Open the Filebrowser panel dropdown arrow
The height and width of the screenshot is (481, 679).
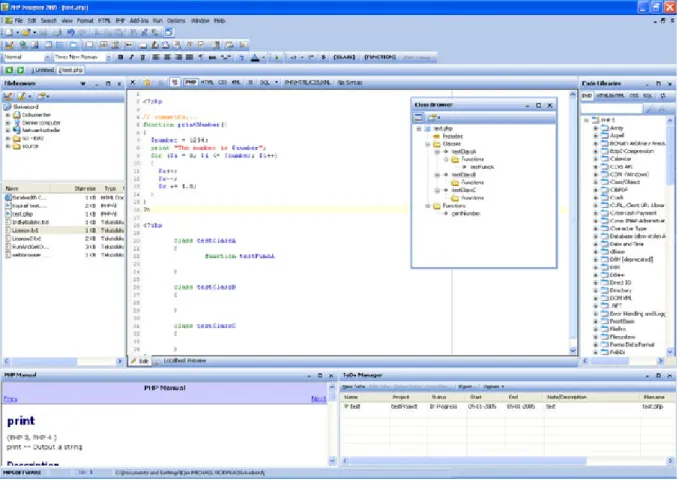[x=83, y=84]
